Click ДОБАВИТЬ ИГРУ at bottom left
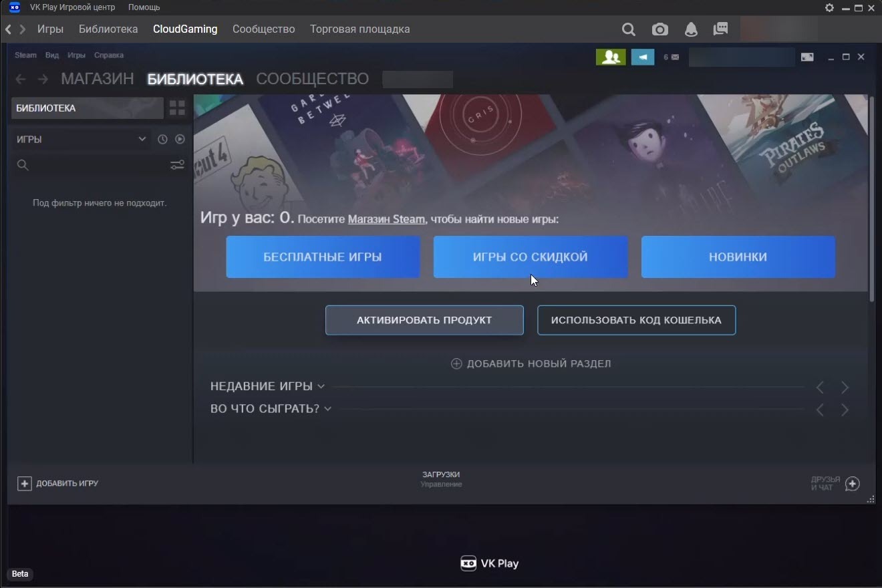The height and width of the screenshot is (588, 882). click(67, 483)
